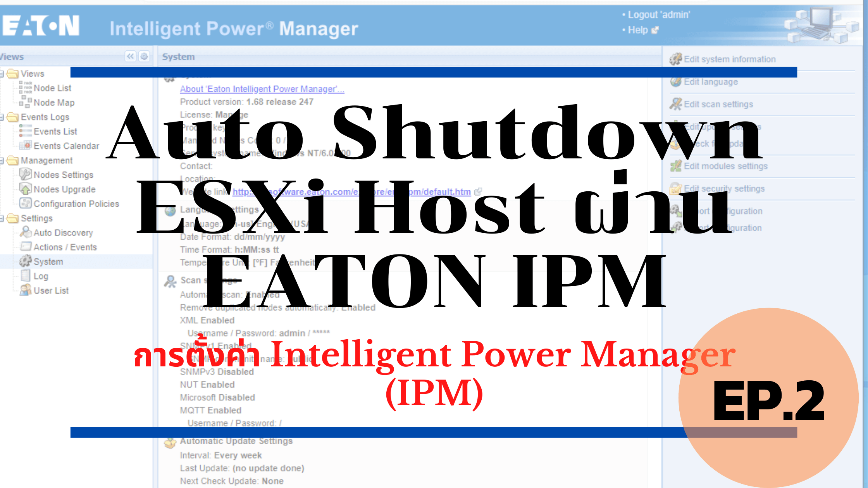Click the Edit system information icon
The height and width of the screenshot is (488, 868).
pos(676,59)
